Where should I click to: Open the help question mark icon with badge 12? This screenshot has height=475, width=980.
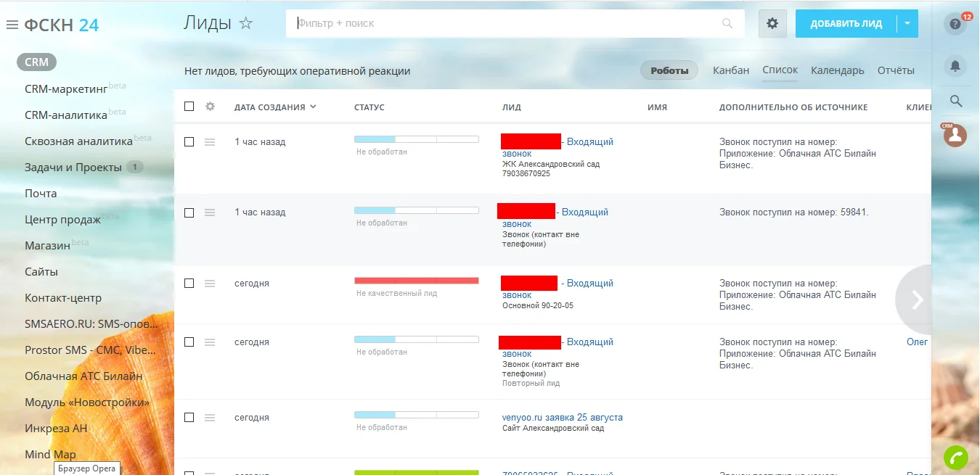tap(955, 23)
